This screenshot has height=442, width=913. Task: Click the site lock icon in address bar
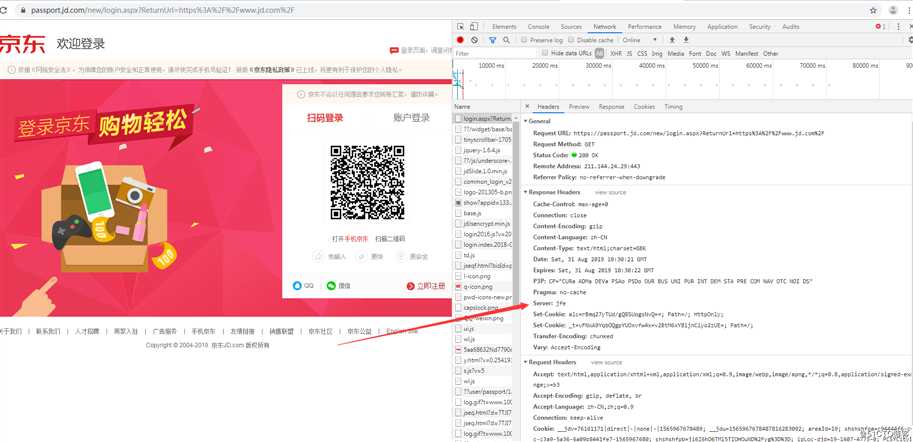(x=23, y=10)
